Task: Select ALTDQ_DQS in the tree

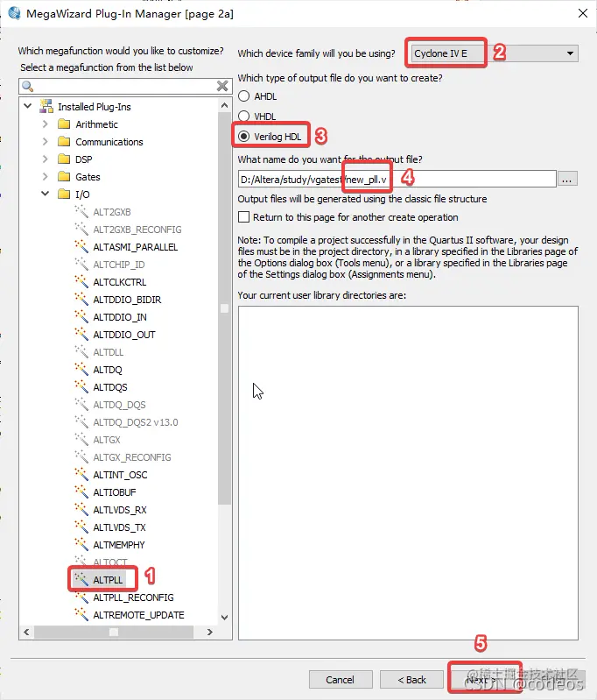Action: pyautogui.click(x=119, y=405)
